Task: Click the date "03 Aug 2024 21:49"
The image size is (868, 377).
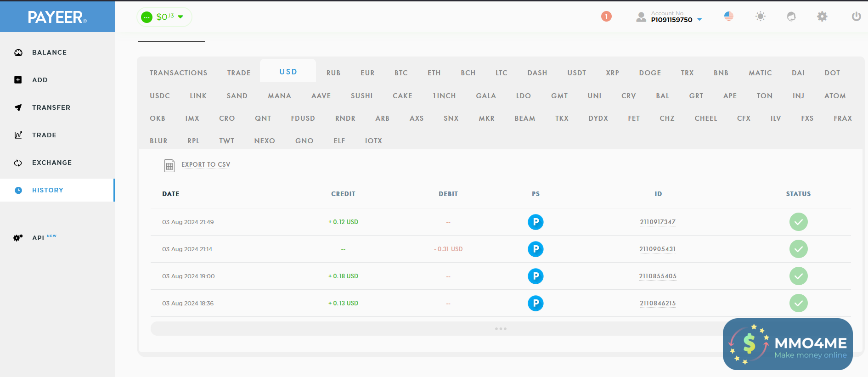Action: pos(188,222)
